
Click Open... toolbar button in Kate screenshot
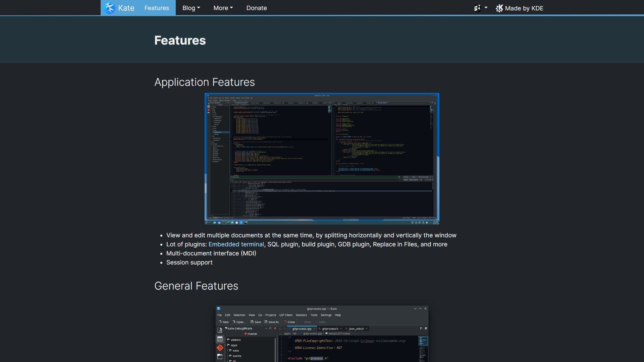pyautogui.click(x=239, y=322)
